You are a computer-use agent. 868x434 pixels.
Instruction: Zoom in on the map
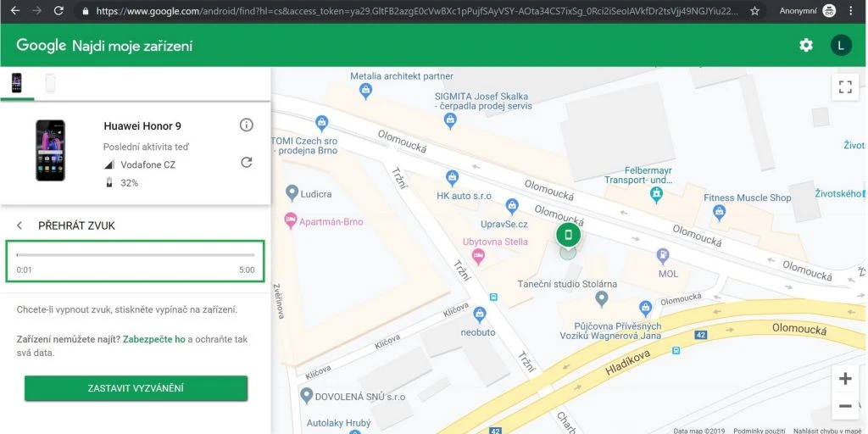click(844, 379)
